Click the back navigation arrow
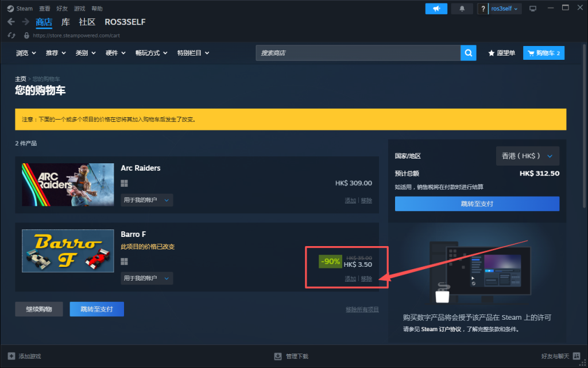The image size is (588, 368). (x=11, y=22)
